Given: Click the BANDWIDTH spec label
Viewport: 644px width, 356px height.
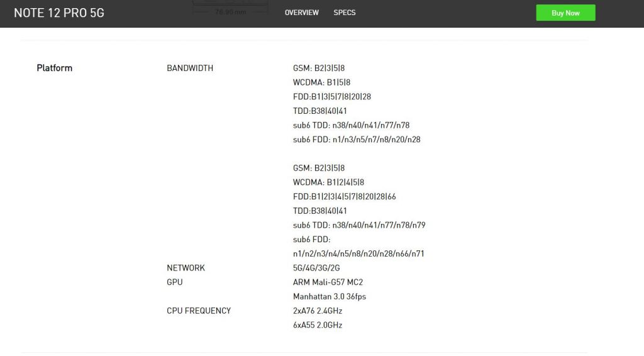Looking at the screenshot, I should click(x=190, y=68).
